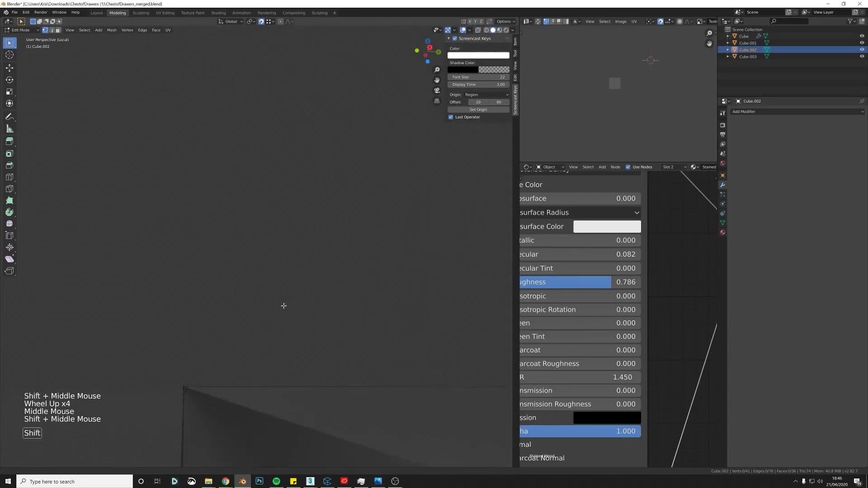The image size is (868, 488).
Task: Click the Screencast Keys Color swatch
Action: click(x=478, y=55)
